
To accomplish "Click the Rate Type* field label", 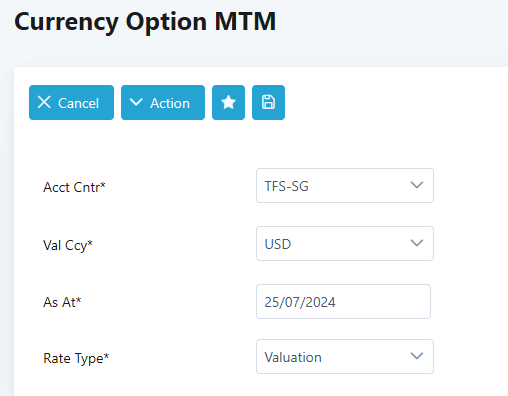I will [76, 359].
